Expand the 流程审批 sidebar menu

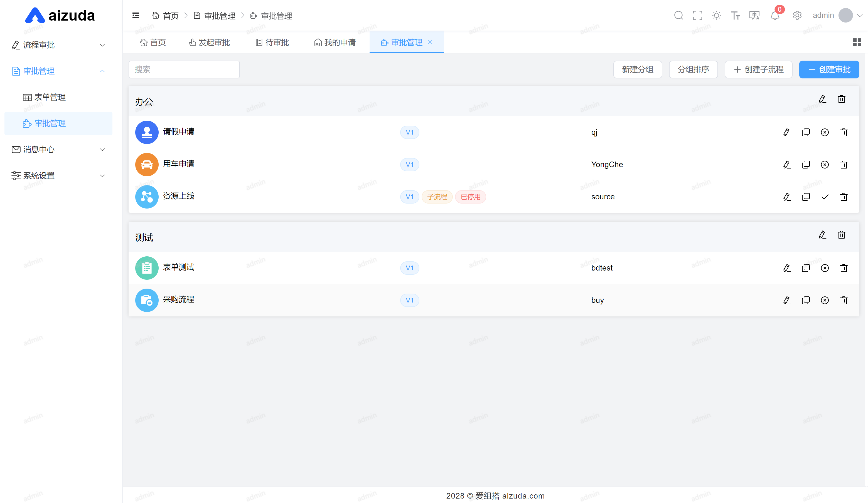58,45
